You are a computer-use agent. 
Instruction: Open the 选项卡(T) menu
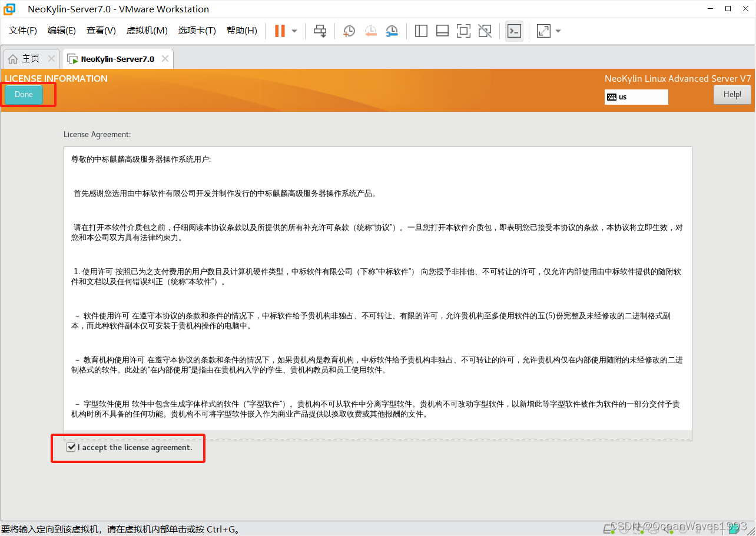(197, 31)
